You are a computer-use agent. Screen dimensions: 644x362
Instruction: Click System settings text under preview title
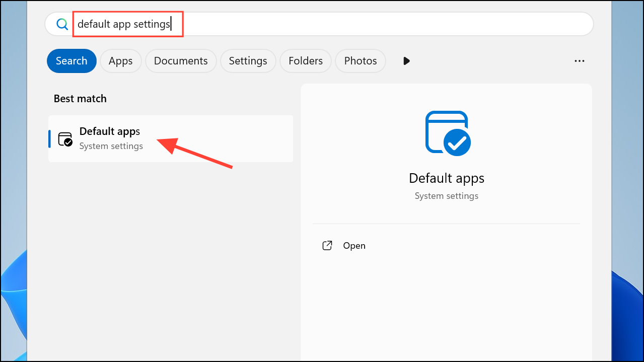point(447,196)
